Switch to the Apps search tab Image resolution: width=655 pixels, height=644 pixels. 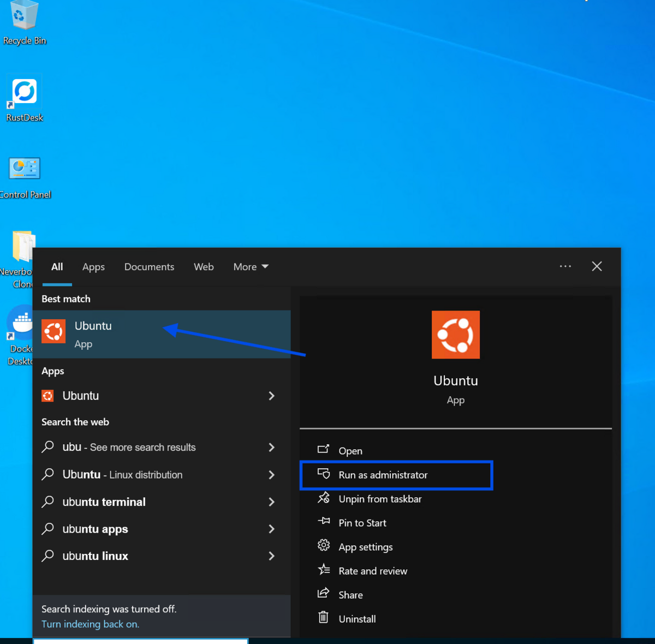coord(93,267)
